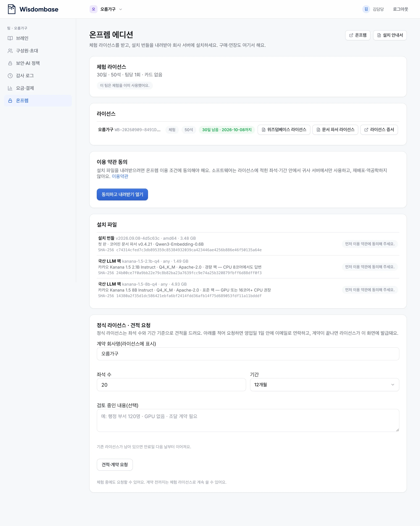Click 로그아웃 to sign out
This screenshot has height=526, width=420.
click(x=400, y=9)
